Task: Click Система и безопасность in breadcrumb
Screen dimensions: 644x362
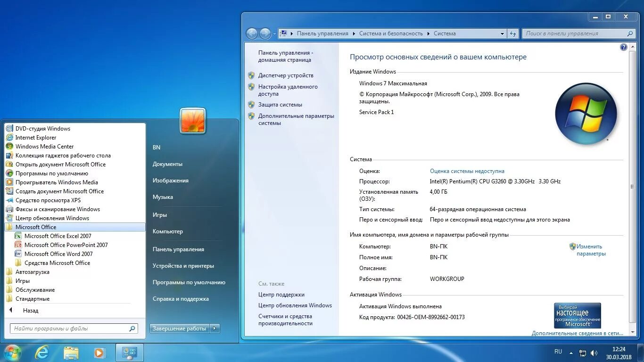Action: (391, 33)
